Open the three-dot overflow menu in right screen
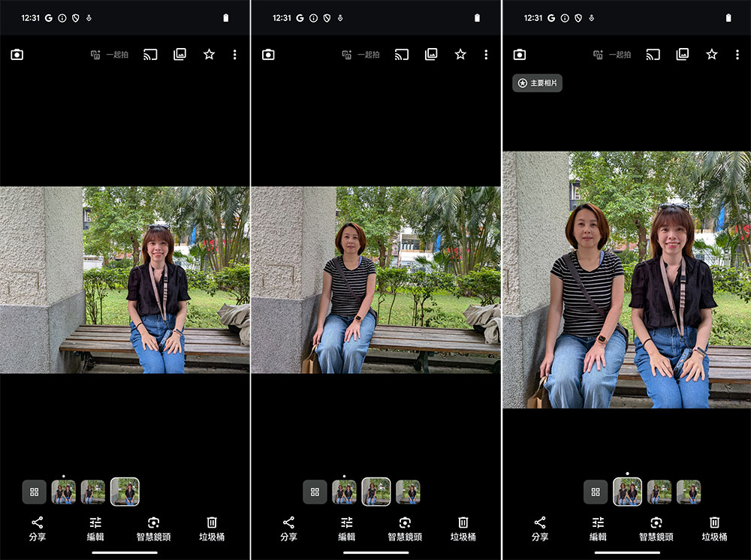751x560 pixels. (737, 55)
